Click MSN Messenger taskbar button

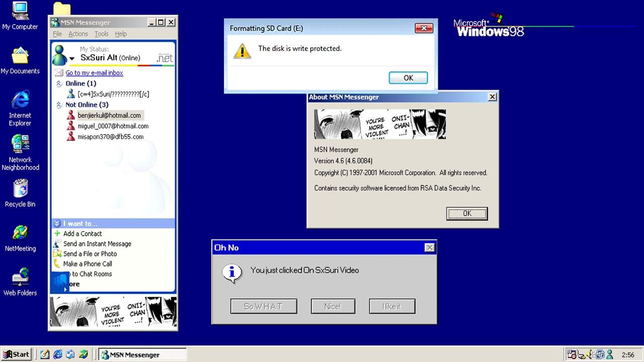(142, 354)
